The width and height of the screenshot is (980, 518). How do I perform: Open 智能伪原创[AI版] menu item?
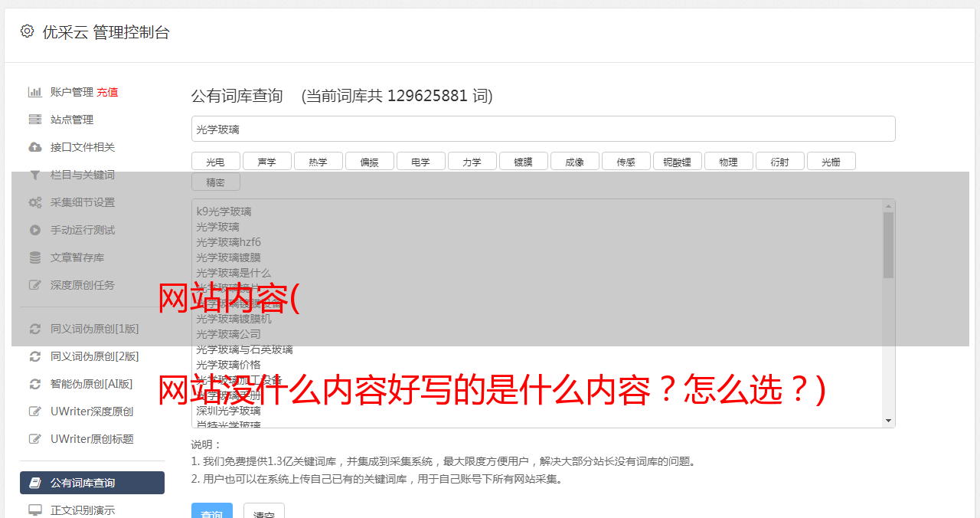pyautogui.click(x=92, y=384)
